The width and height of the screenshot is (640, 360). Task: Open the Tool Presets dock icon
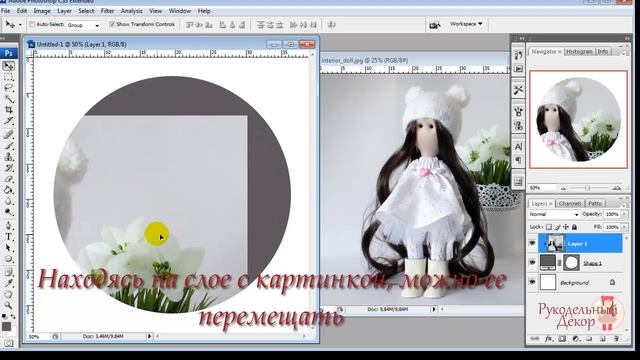tap(518, 90)
